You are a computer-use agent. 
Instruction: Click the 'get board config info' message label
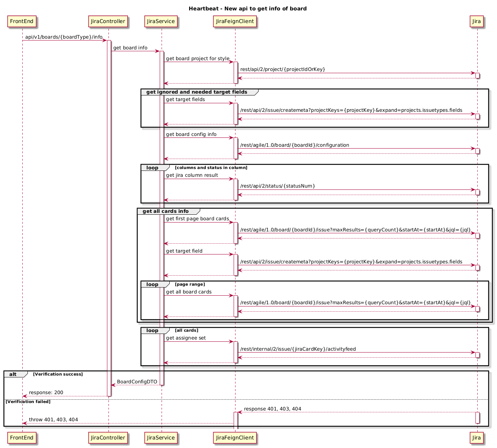coord(191,134)
